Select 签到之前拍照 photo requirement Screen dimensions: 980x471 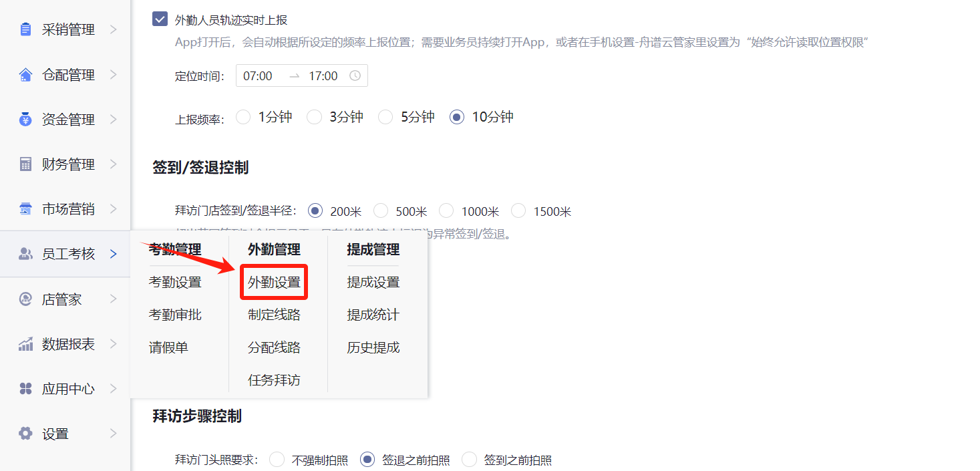(470, 460)
